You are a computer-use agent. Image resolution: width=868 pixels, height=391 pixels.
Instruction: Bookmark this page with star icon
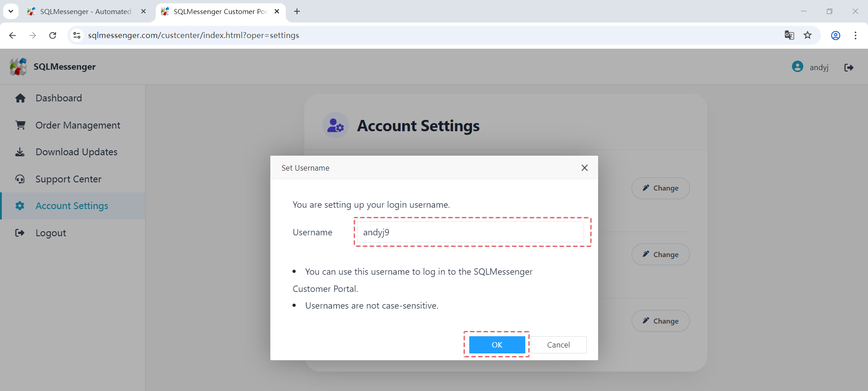[807, 35]
